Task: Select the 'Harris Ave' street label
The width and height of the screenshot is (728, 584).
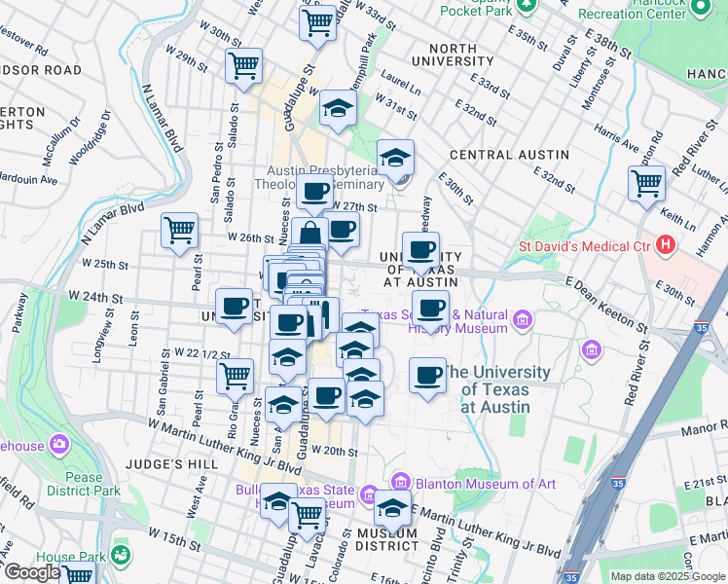Action: (x=616, y=138)
